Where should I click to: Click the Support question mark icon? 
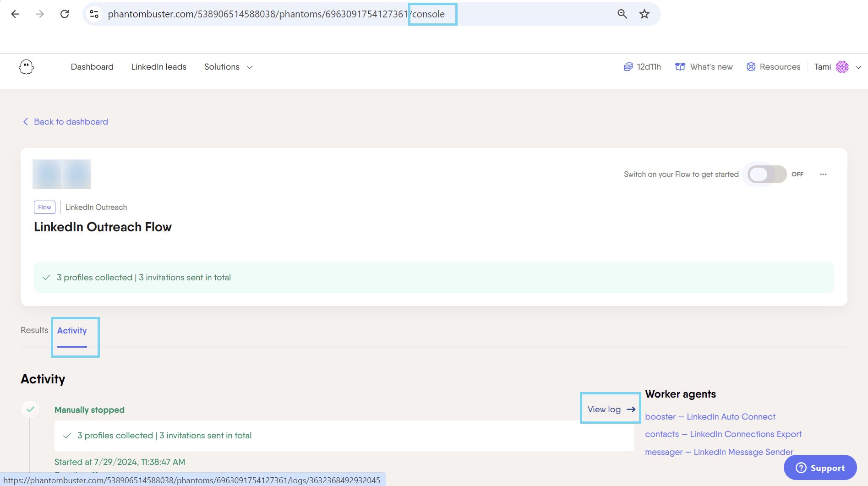pos(801,468)
